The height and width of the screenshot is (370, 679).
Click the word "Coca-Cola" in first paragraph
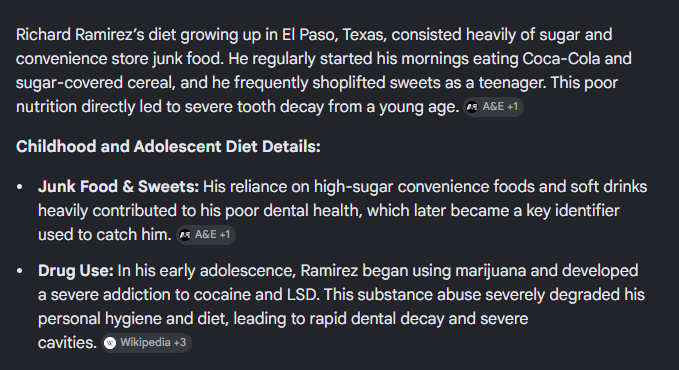coord(561,58)
